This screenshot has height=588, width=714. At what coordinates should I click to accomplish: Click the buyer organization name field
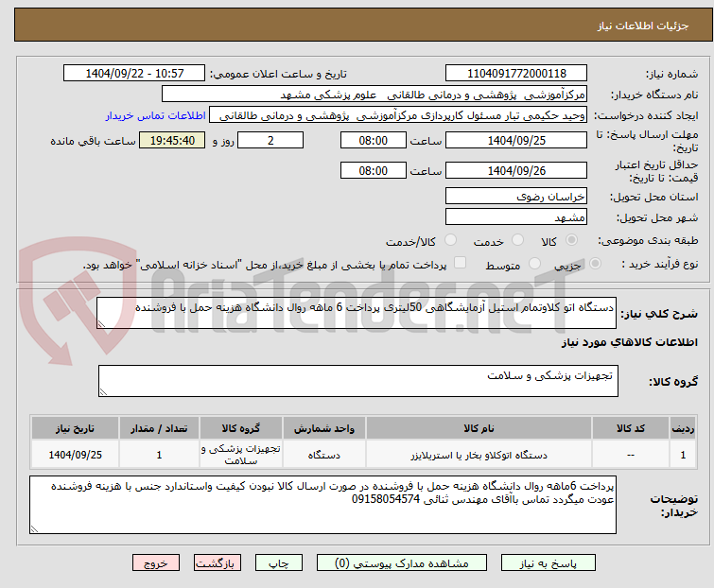pyautogui.click(x=374, y=95)
